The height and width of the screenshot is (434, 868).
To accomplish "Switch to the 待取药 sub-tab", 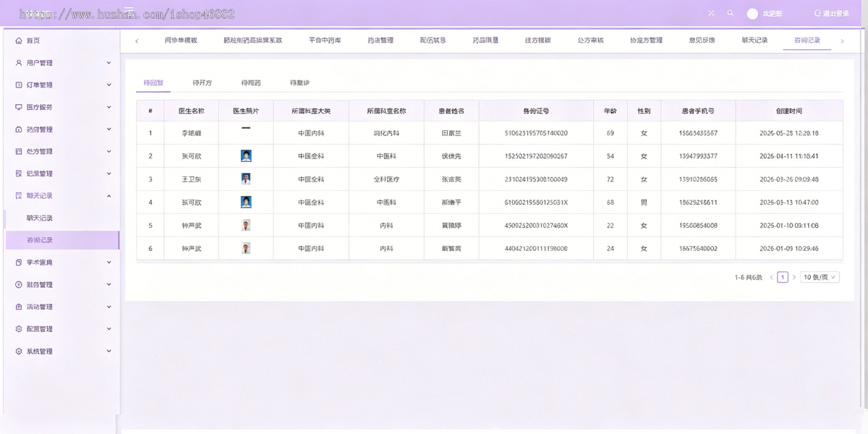I will coord(251,83).
